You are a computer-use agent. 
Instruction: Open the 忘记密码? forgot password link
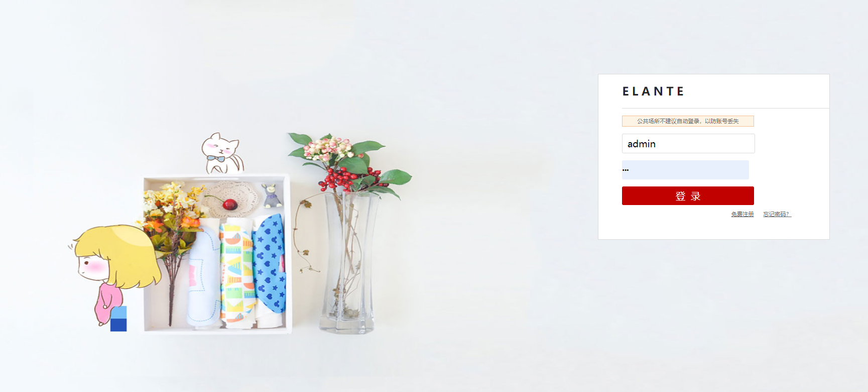coord(777,214)
